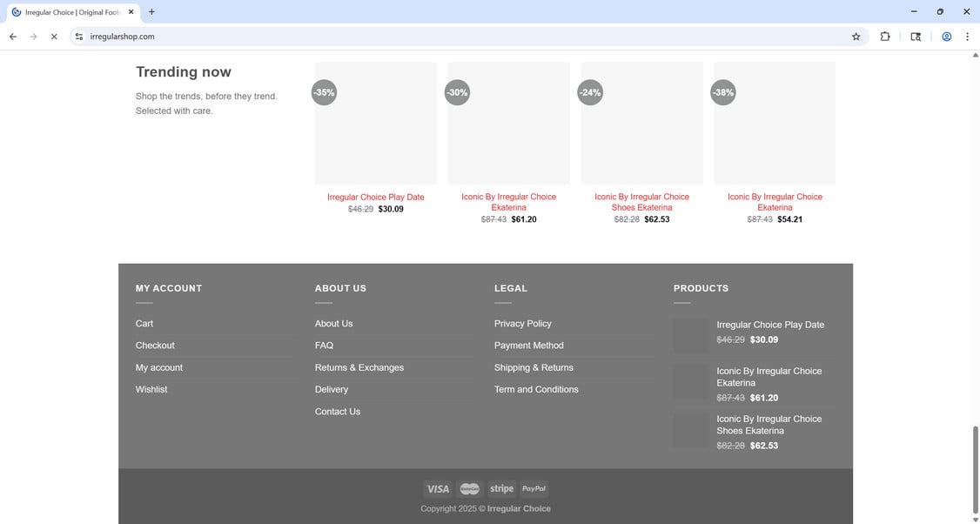Open Chrome's three-dot menu
The width and height of the screenshot is (980, 524).
(967, 37)
